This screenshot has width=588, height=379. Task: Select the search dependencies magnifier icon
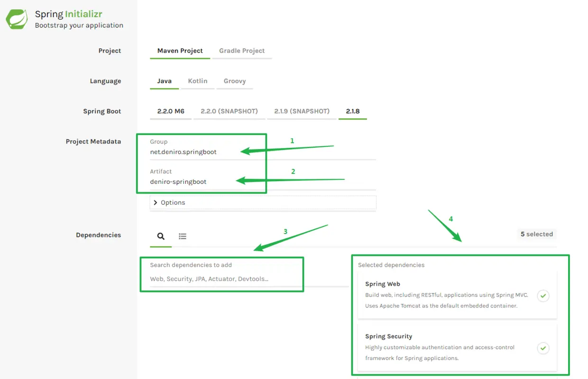click(161, 236)
